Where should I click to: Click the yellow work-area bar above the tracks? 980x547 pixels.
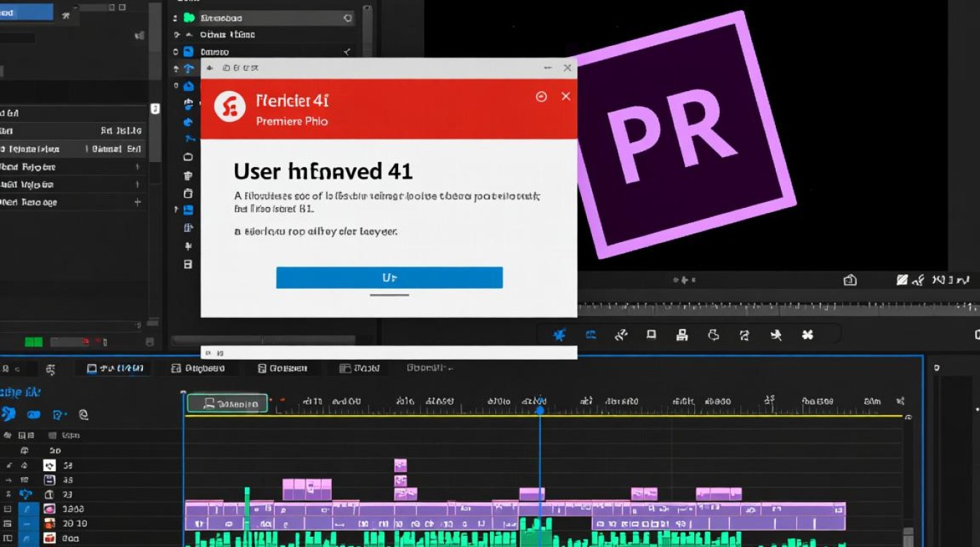544,416
